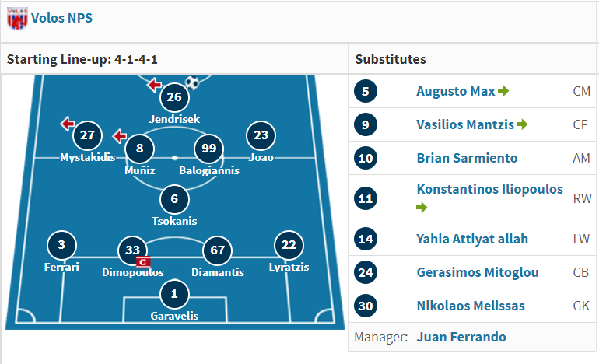Open the Volos NPS team link
The image size is (599, 364).
coord(62,18)
